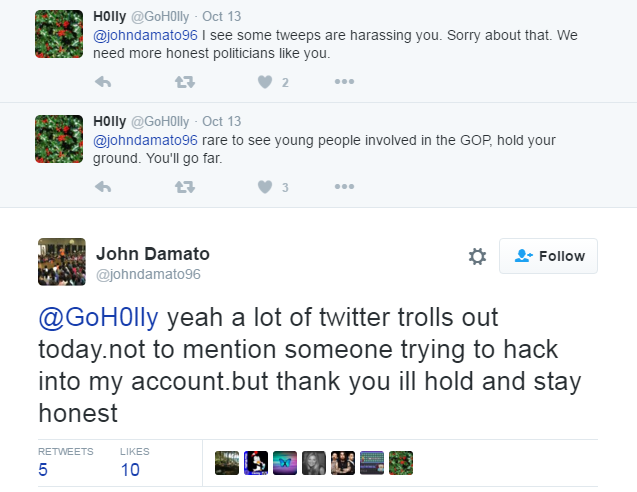
Task: Open more options on second tweet
Action: click(344, 186)
